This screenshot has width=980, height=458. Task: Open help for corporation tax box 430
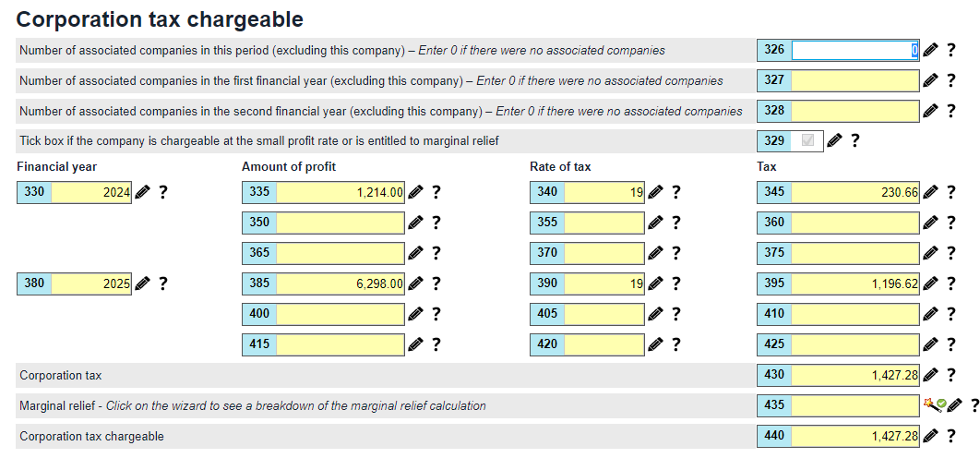(x=951, y=375)
